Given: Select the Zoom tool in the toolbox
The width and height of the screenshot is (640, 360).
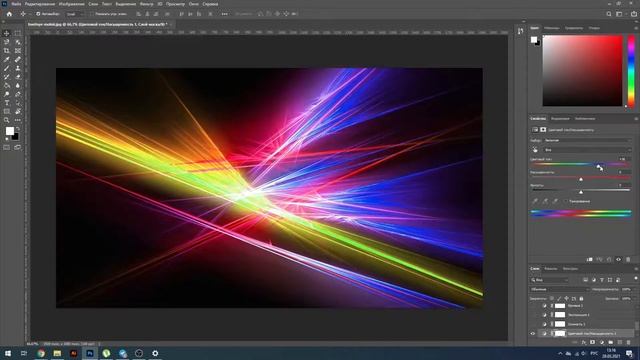Looking at the screenshot, I should coord(7,120).
